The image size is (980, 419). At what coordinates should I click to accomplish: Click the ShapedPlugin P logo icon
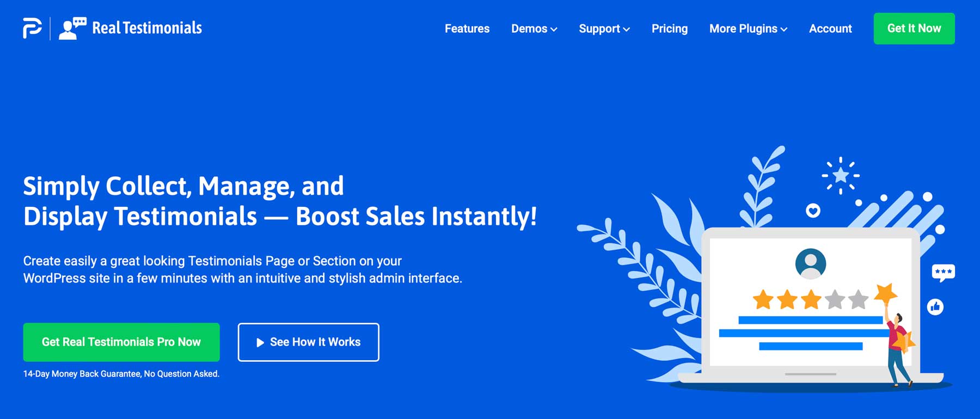(32, 28)
